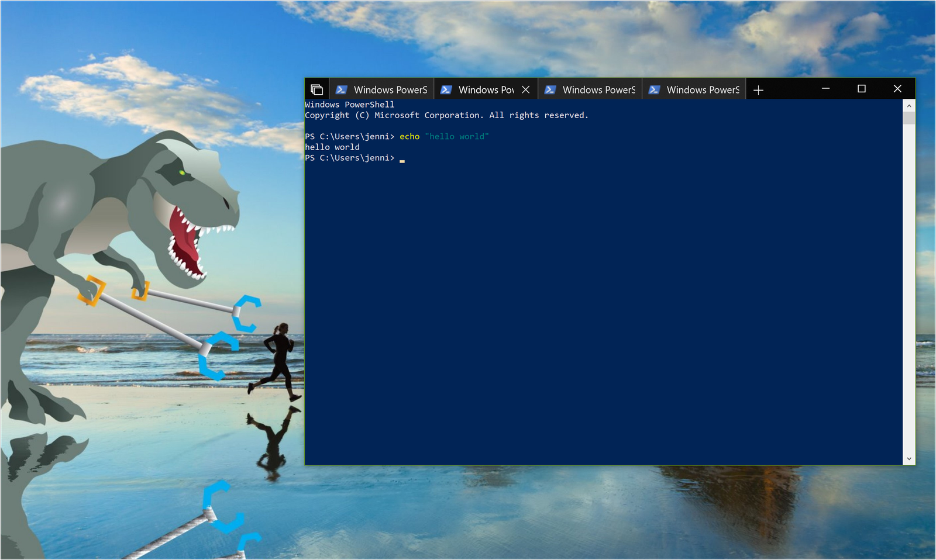936x560 pixels.
Task: Close the PowerShell window
Action: [897, 89]
